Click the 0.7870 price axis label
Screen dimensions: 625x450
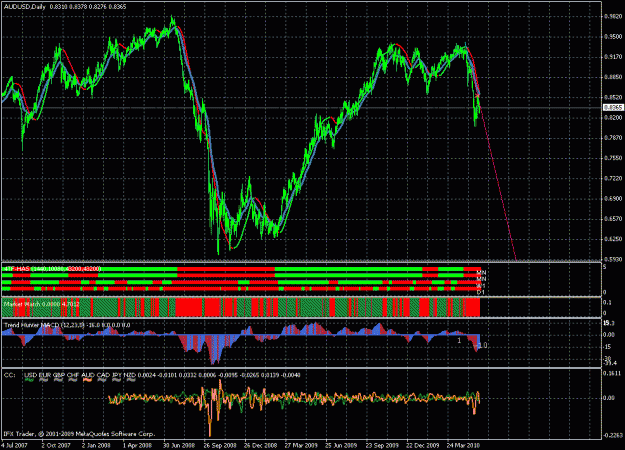(x=613, y=138)
